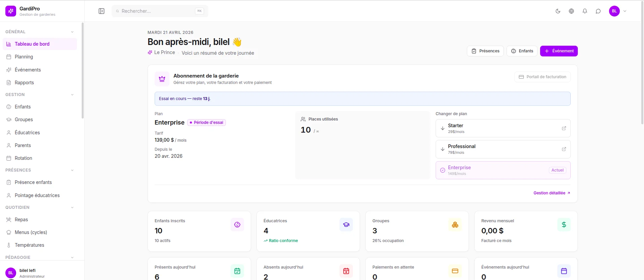
Task: Click the GardiPro logo icon
Action: (x=11, y=11)
